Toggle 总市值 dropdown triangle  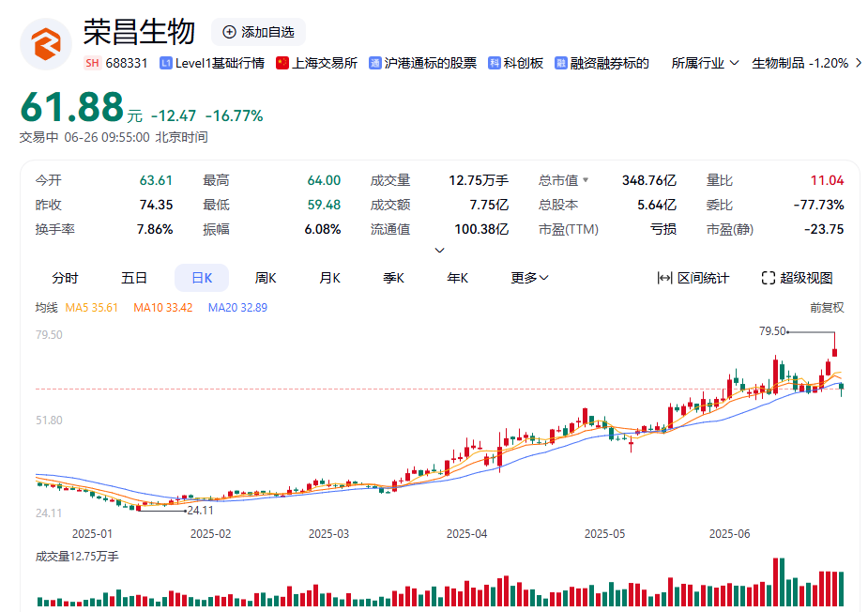click(x=586, y=180)
